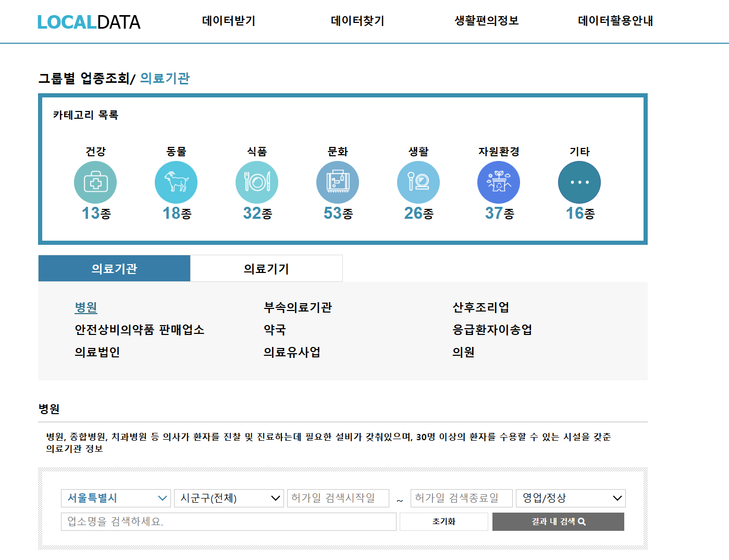The image size is (729, 560).
Task: Open the 데이터받기 menu
Action: 229,21
